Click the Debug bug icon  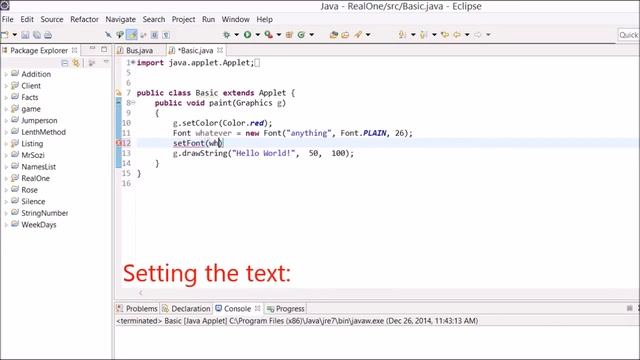(227, 35)
